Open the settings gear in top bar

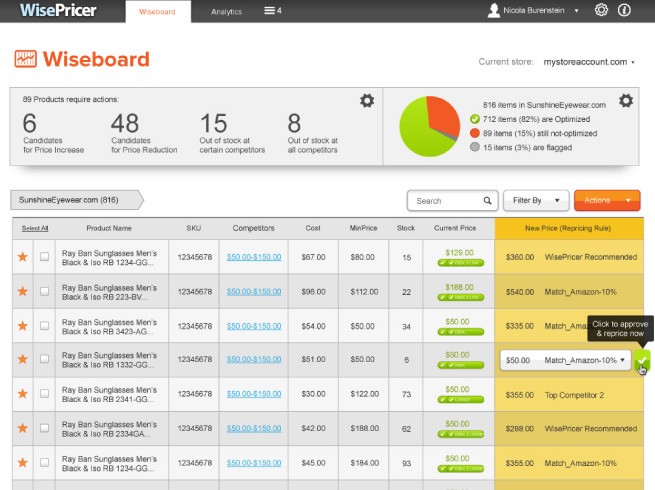[601, 10]
